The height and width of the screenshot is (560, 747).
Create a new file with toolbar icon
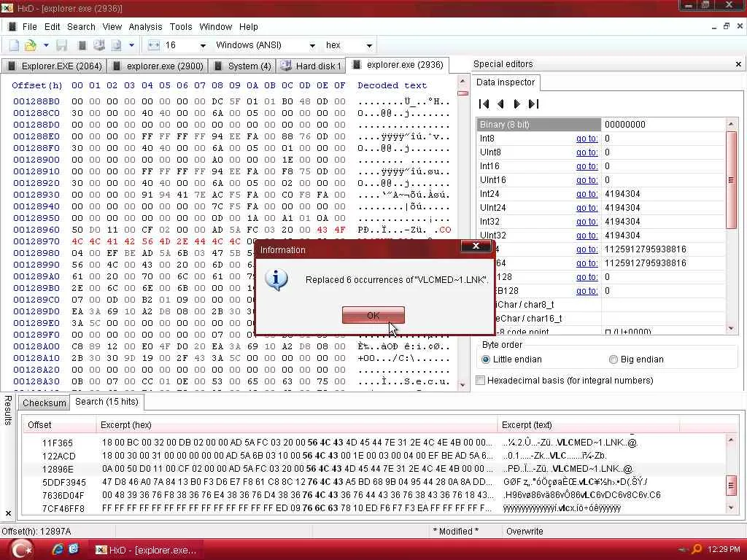[15, 45]
